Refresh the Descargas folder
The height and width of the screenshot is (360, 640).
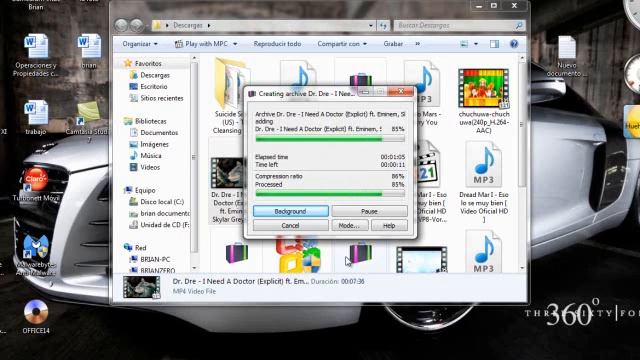(383, 25)
